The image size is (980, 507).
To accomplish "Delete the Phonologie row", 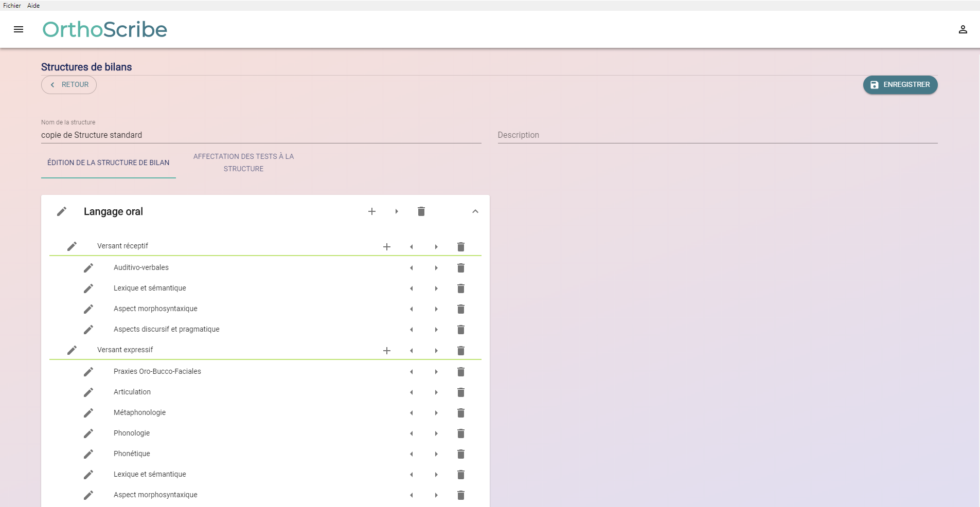I will 460,433.
